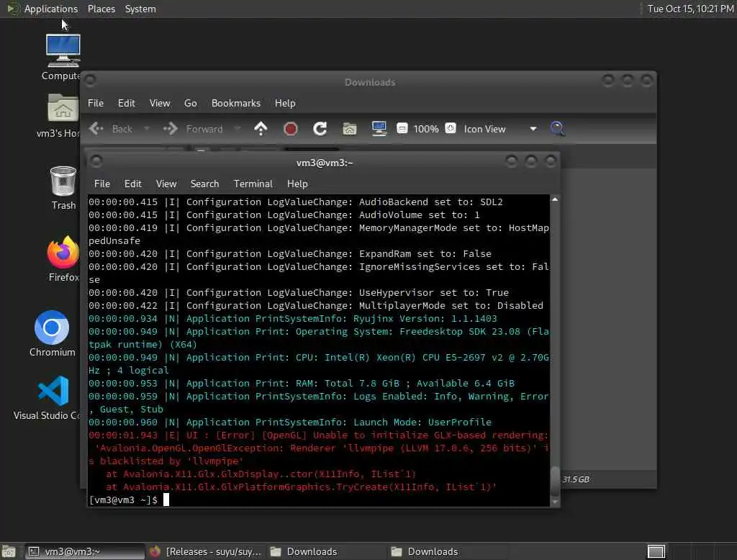Screen dimensions: 737x560
Task: Click Back arrow in file manager
Action: (x=96, y=128)
